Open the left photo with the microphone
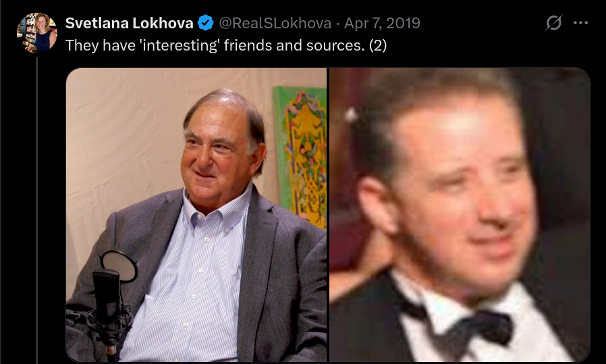 click(x=196, y=214)
